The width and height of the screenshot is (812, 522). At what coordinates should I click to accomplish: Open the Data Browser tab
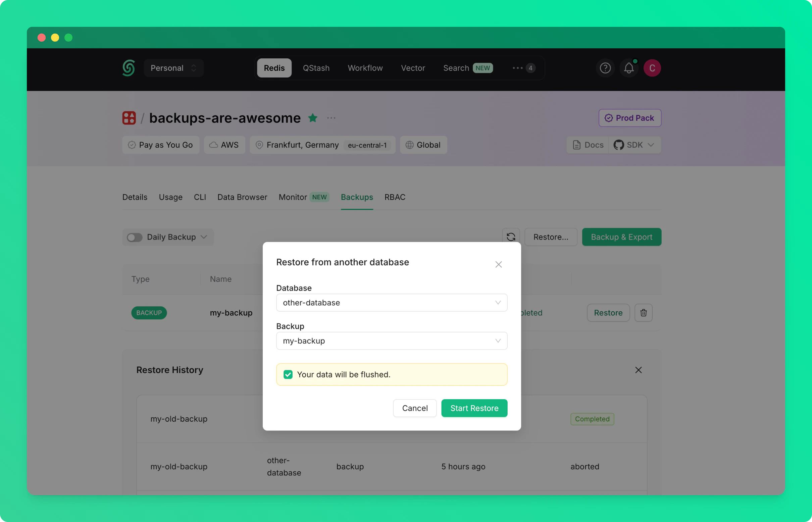[242, 197]
